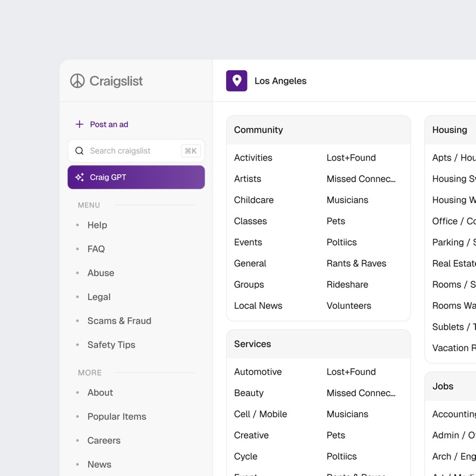This screenshot has height=476, width=476.
Task: Open Services Pets link
Action: click(x=336, y=436)
